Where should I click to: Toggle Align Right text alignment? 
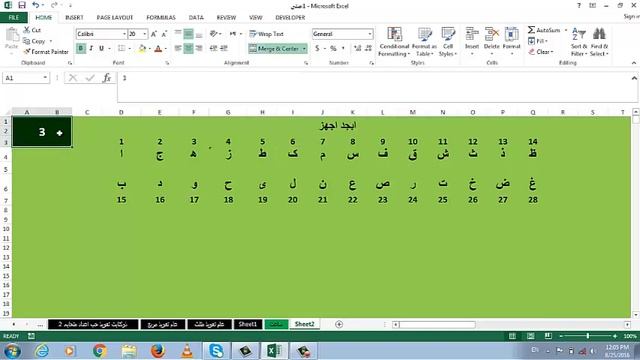199,48
